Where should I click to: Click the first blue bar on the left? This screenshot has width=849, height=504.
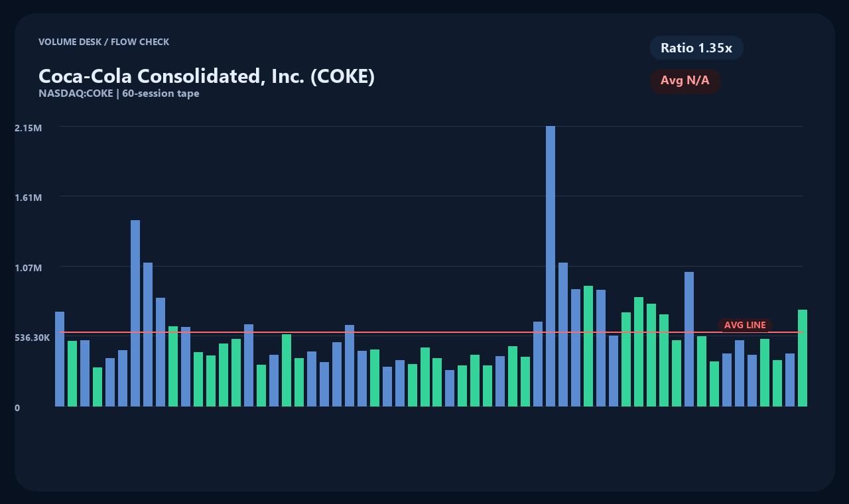pos(60,359)
